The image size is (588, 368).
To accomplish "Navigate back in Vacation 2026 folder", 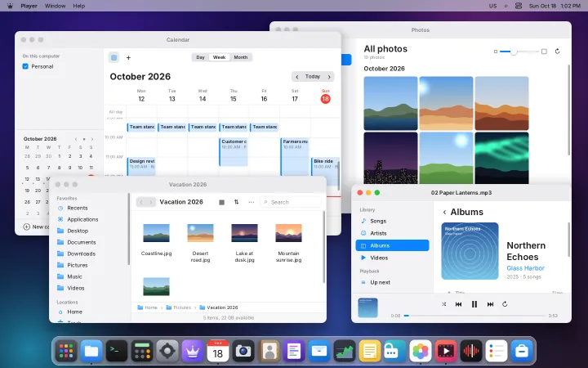I will pos(141,202).
